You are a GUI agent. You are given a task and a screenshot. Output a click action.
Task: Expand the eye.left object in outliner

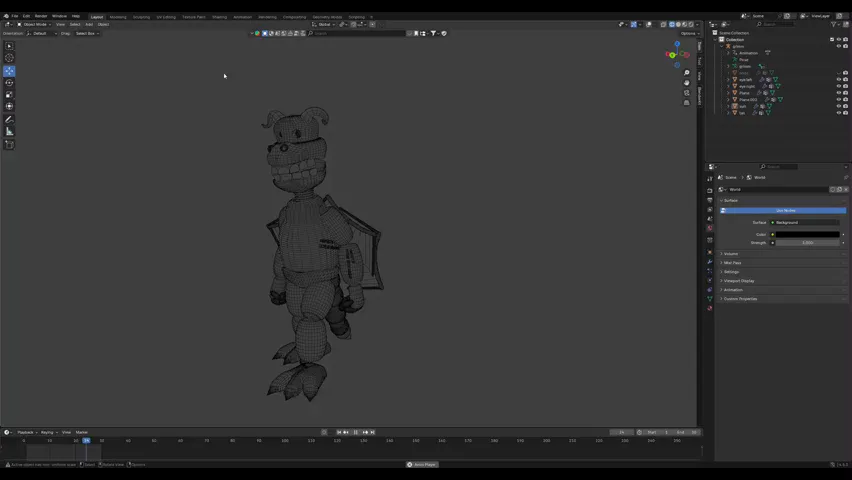click(x=729, y=79)
